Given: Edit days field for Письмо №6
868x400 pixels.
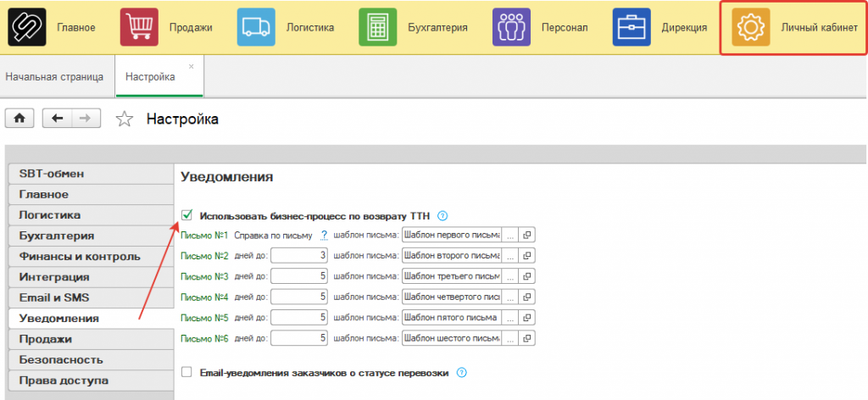Looking at the screenshot, I should coord(299,337).
